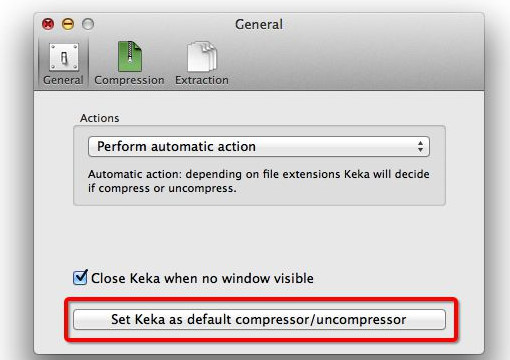Open the Extraction stacked papers icon
The image size is (510, 360).
pos(202,56)
